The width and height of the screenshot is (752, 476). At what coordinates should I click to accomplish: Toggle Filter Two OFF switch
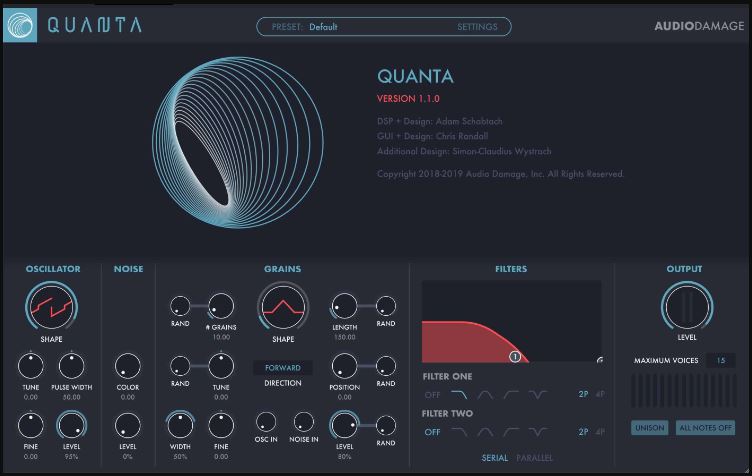pos(432,432)
